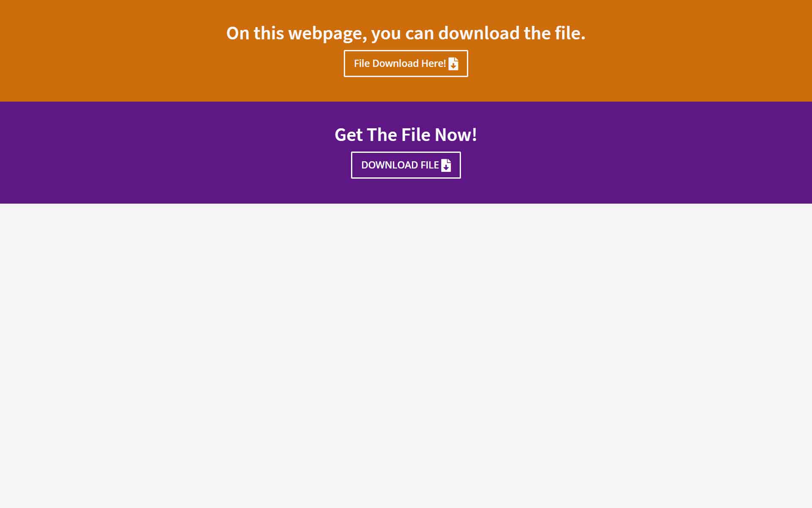The width and height of the screenshot is (812, 508).
Task: Click the "Now!" text in the purple section heading
Action: [456, 135]
